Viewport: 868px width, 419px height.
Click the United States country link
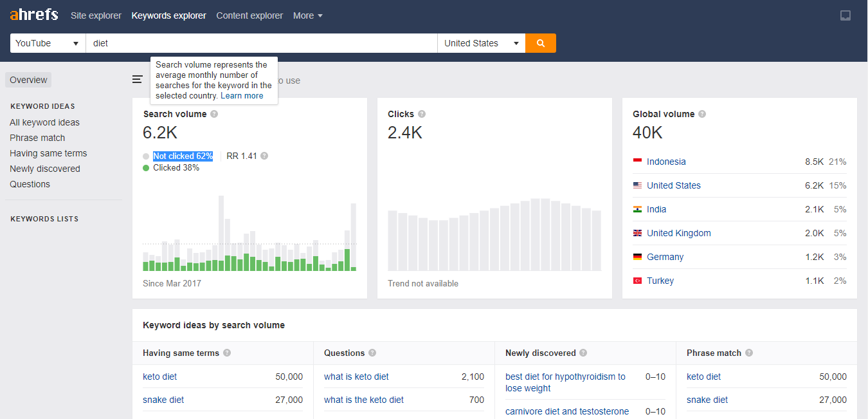click(x=674, y=185)
